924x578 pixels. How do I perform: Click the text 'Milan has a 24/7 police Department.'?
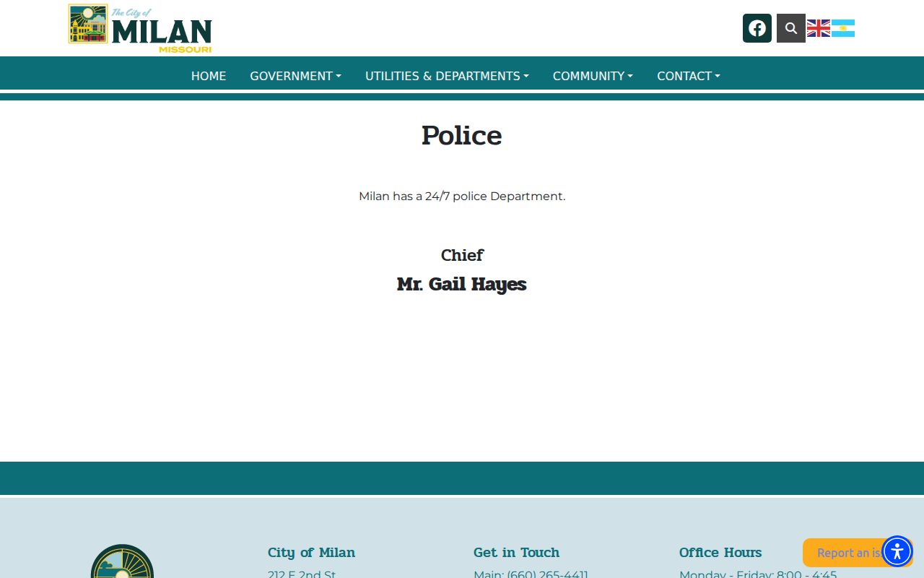(x=462, y=196)
